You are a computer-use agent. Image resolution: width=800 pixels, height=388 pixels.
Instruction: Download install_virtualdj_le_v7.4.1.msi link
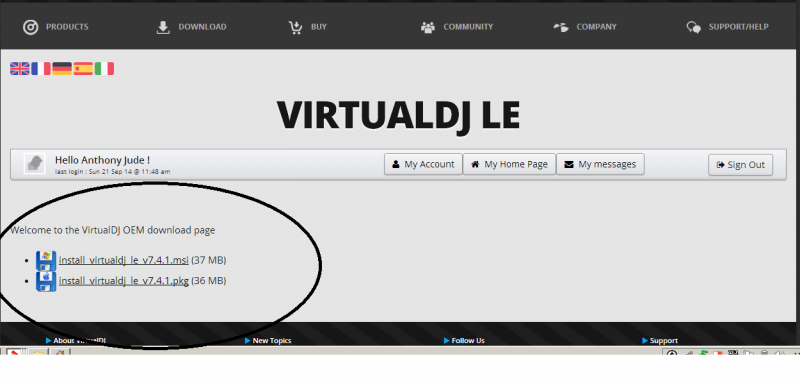[x=123, y=260]
